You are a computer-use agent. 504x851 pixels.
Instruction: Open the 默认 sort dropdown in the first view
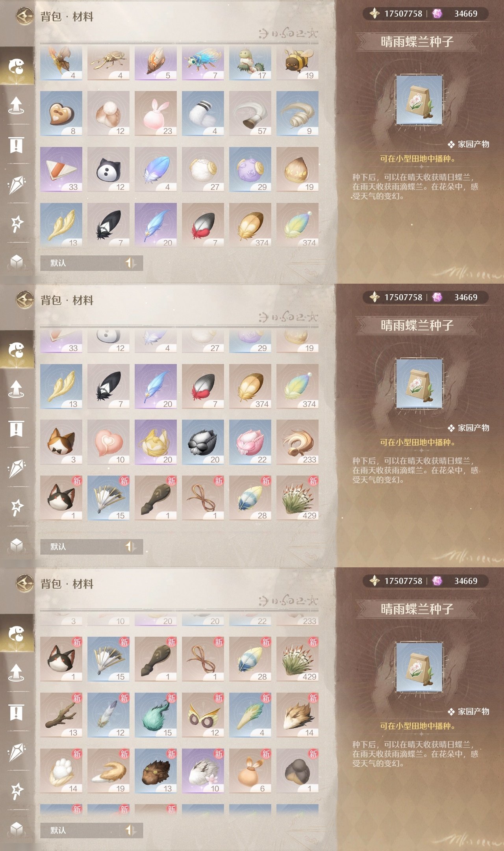click(x=80, y=263)
